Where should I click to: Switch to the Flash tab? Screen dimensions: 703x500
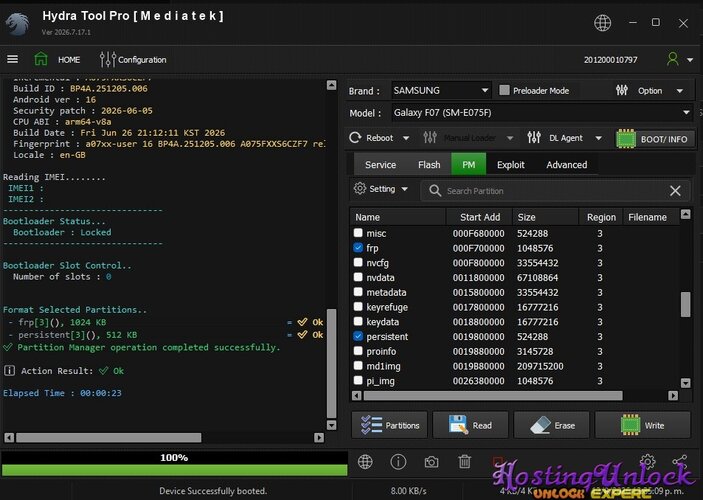(429, 165)
